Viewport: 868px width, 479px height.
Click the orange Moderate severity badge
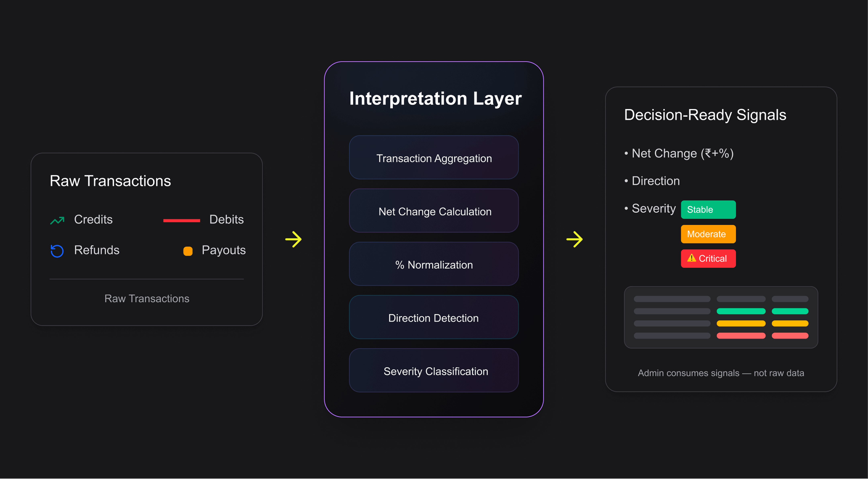[x=708, y=234]
